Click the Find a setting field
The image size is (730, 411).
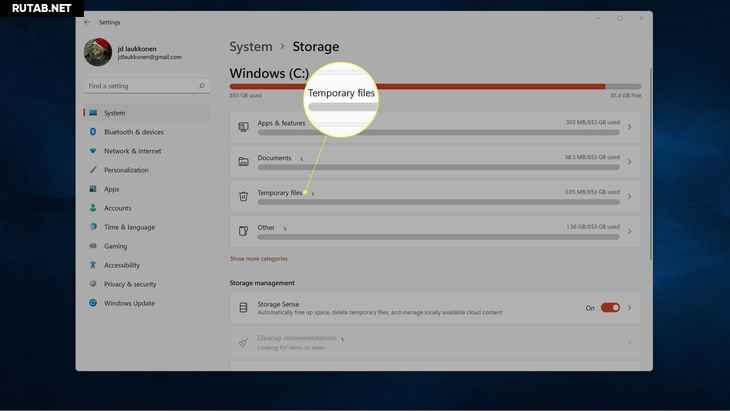click(146, 86)
